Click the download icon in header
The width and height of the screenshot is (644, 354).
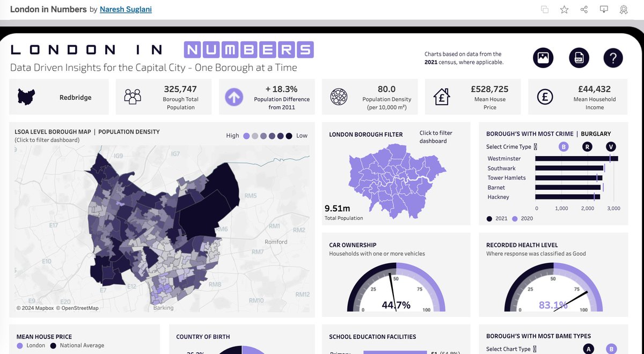point(604,10)
